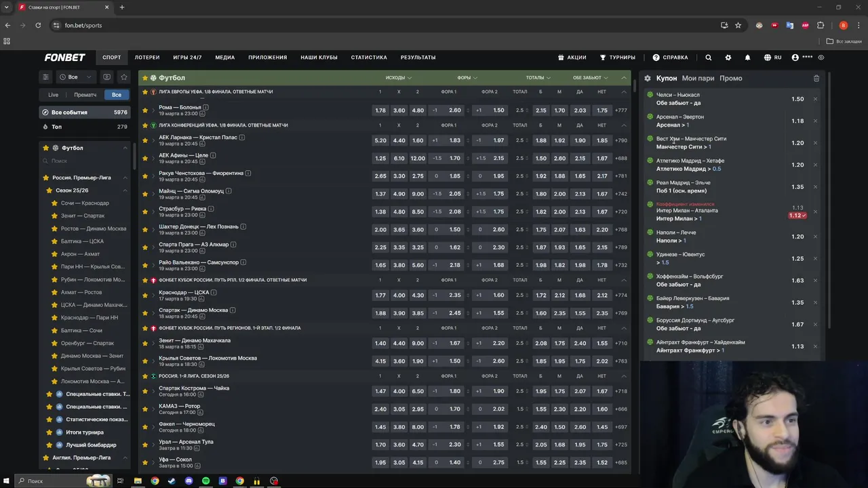Open +777 more markets for Рома — Болонья
Image resolution: width=868 pixels, height=488 pixels.
click(621, 110)
